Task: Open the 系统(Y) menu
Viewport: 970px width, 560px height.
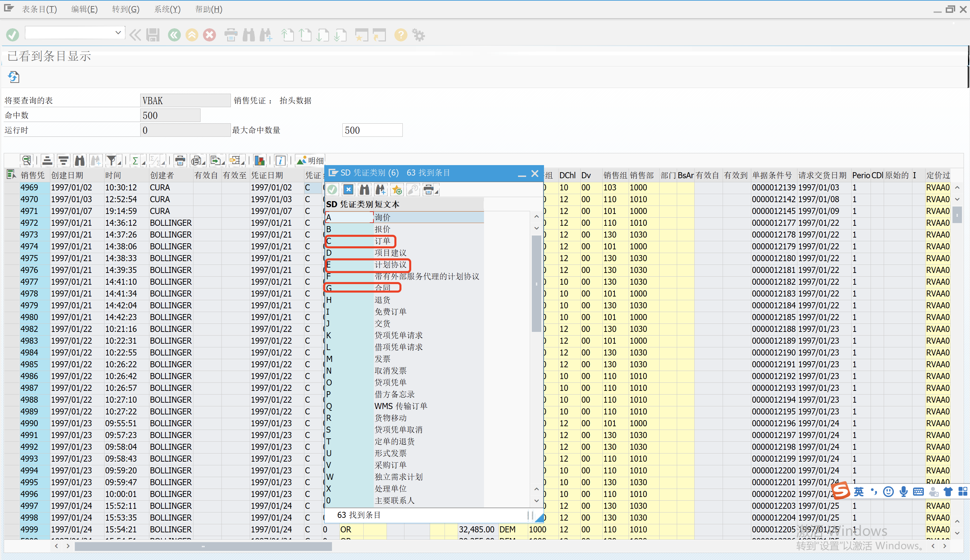Action: pos(167,9)
